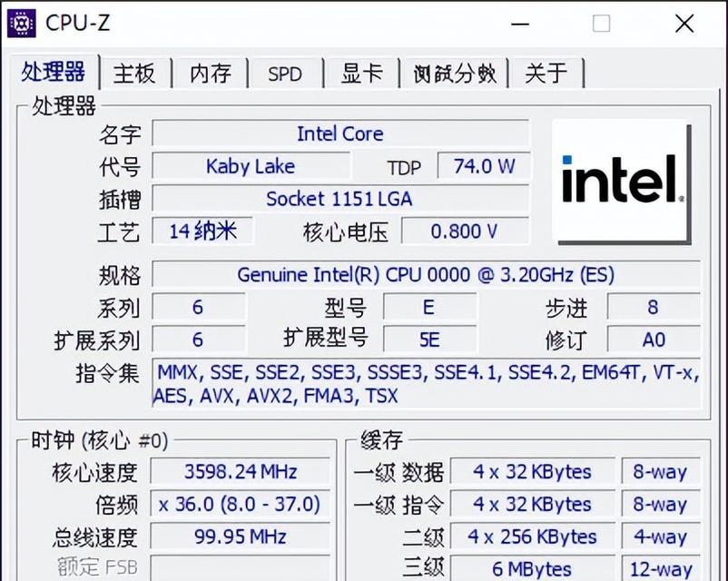The height and width of the screenshot is (581, 728).
Task: Click the TDP value 74.0 W
Action: coord(484,166)
